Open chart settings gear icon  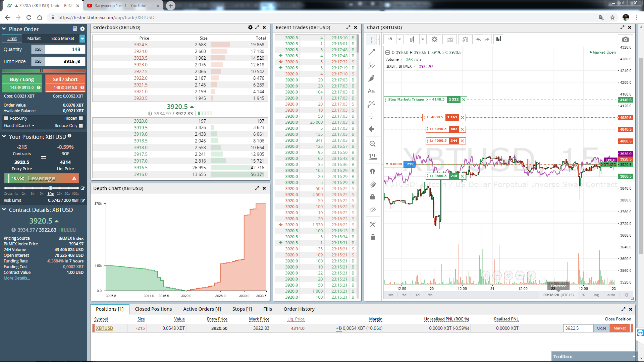[x=434, y=40]
